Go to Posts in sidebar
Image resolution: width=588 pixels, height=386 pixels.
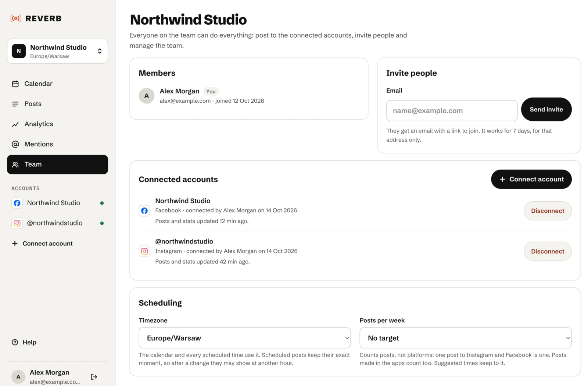point(57,104)
